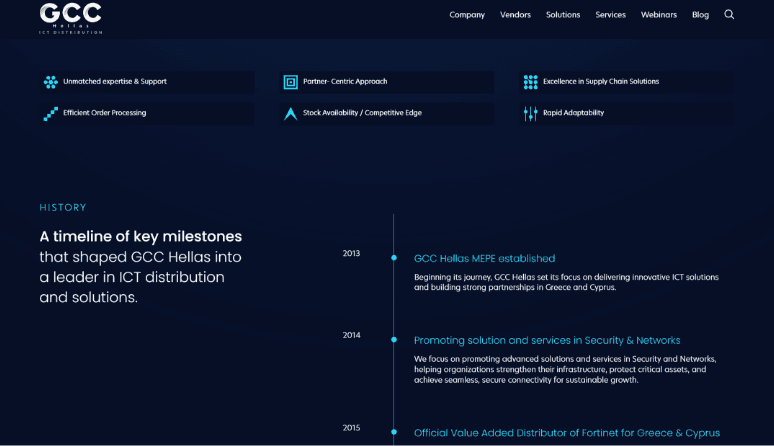
Task: Open the Vendors menu
Action: click(515, 15)
